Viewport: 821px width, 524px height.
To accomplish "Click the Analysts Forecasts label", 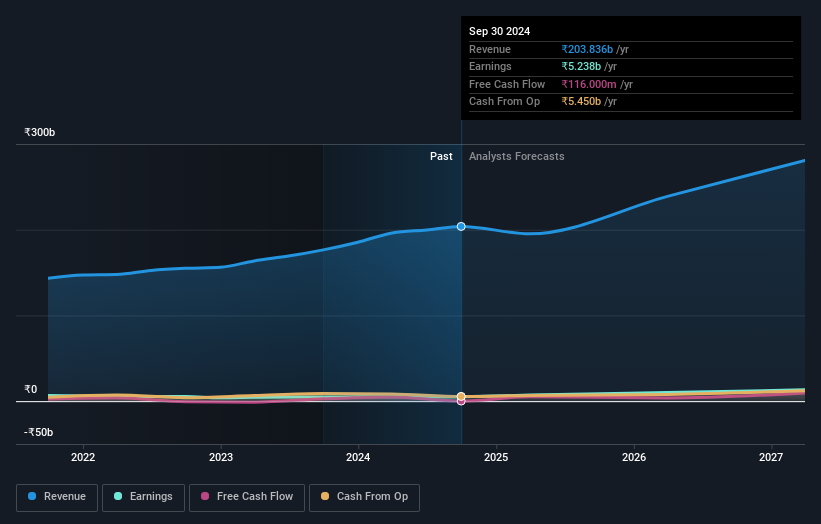I will click(x=516, y=156).
